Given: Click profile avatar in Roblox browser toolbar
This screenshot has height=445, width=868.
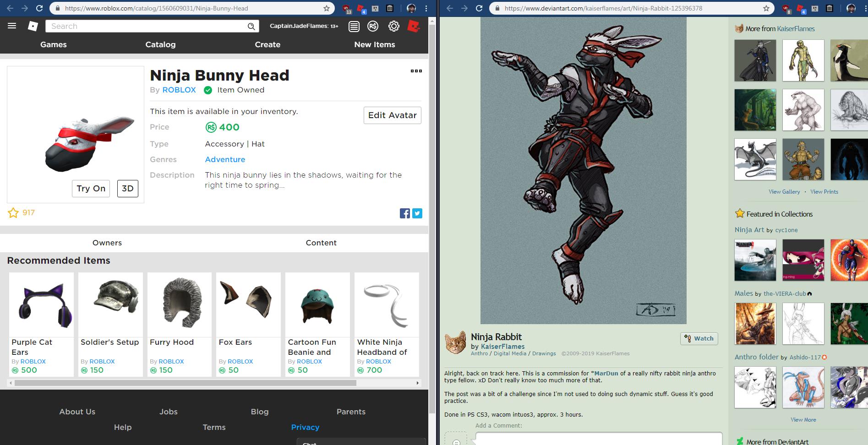Looking at the screenshot, I should (411, 8).
